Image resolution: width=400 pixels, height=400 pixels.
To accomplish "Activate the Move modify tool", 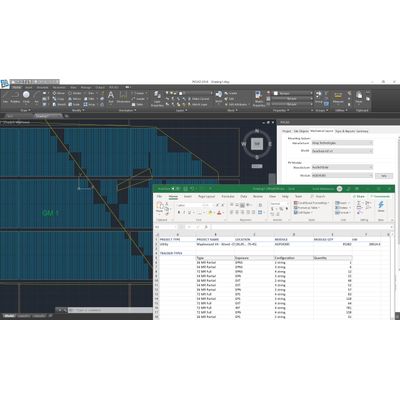I will point(58,93).
